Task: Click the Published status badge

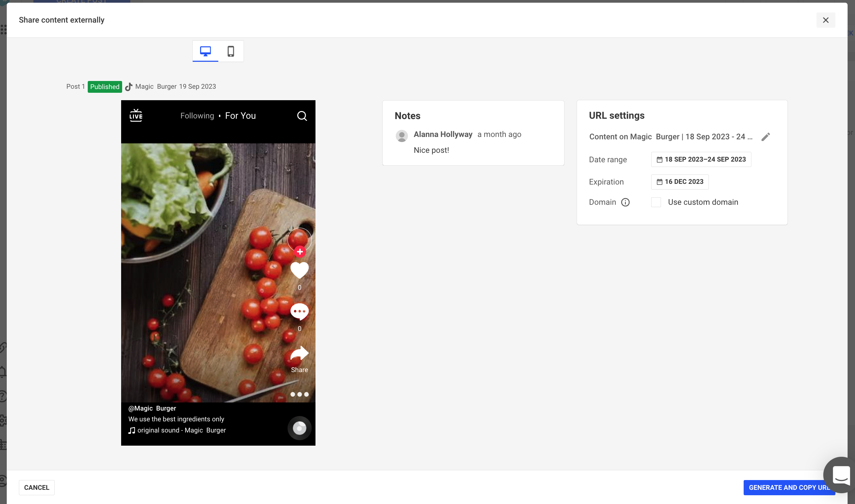Action: [105, 87]
